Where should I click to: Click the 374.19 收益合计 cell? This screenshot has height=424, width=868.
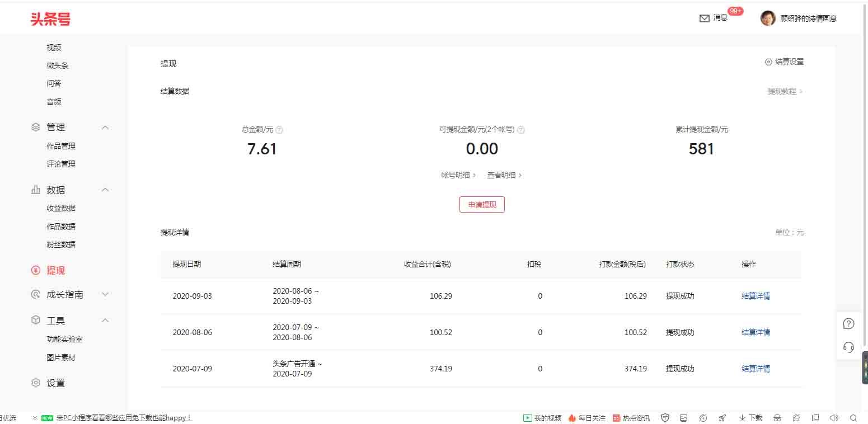(441, 369)
